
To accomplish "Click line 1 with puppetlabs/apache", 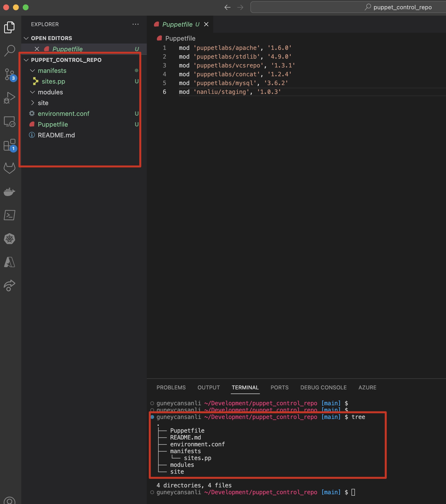I will 235,48.
